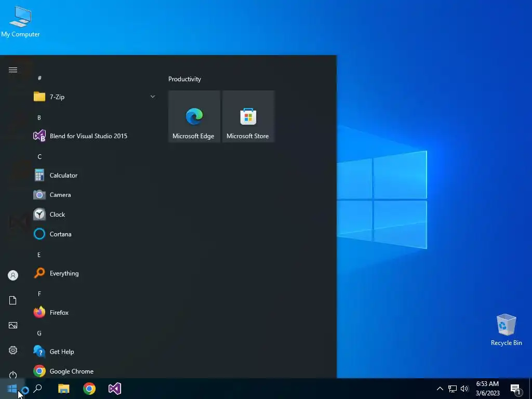Select the My Computer desktop icon
Viewport: 532px width, 399px height.
coord(20,22)
